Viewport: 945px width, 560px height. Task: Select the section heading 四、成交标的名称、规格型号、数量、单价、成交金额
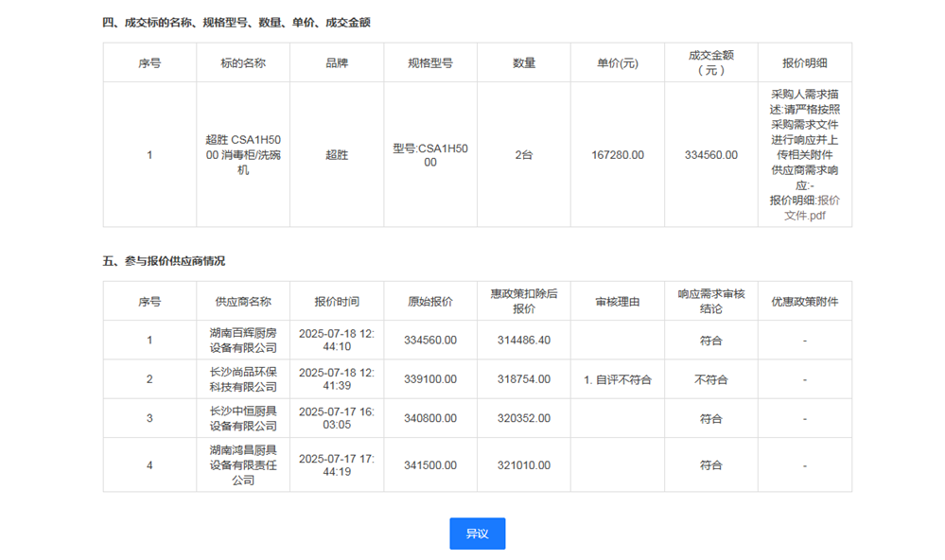pyautogui.click(x=236, y=23)
